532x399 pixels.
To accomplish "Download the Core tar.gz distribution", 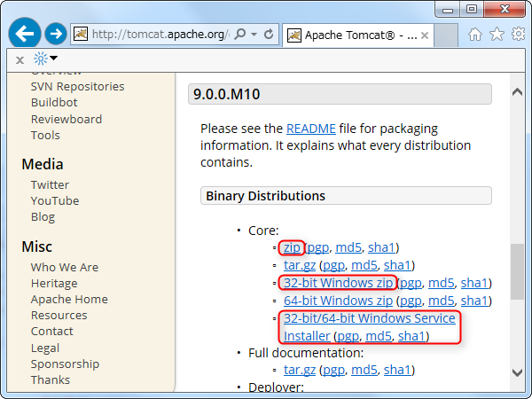I will [x=300, y=265].
